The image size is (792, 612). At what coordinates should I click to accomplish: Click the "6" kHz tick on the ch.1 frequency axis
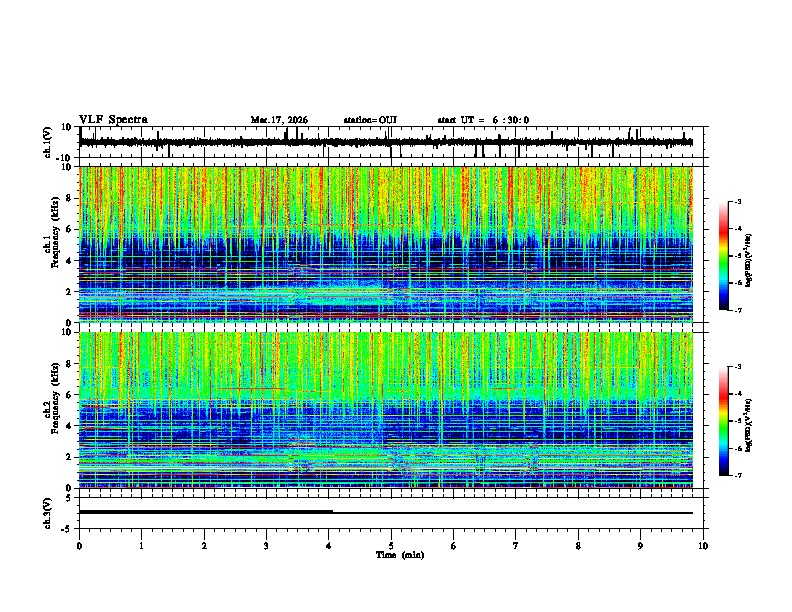pos(70,229)
